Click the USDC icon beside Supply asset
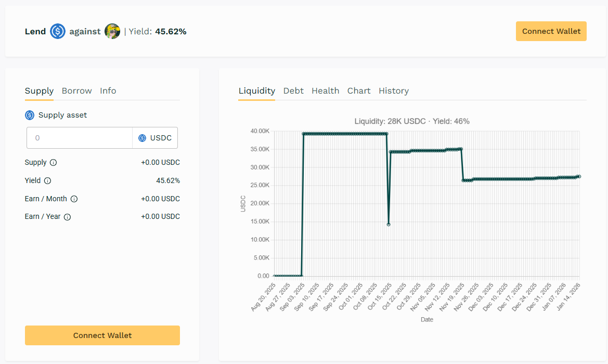 tap(30, 115)
